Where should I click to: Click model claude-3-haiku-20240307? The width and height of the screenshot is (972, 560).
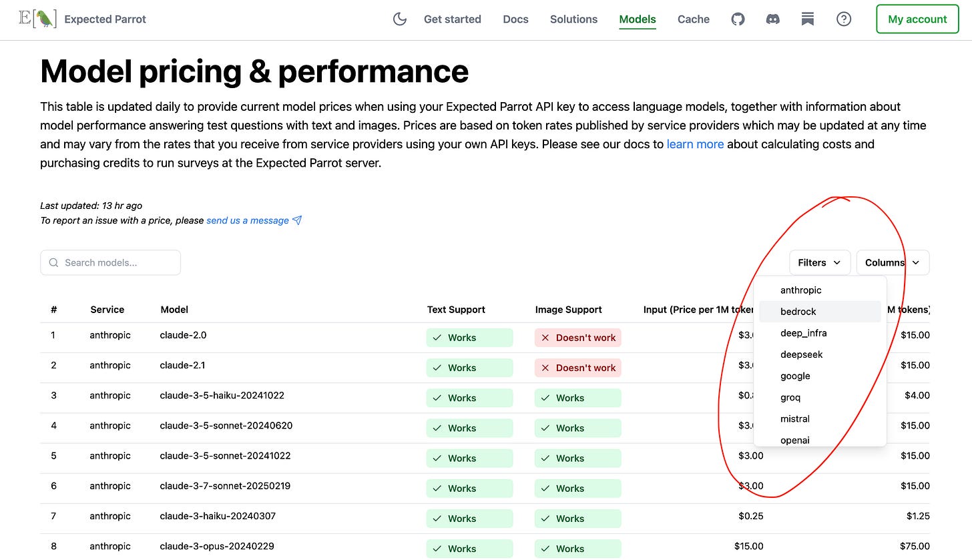coord(218,516)
